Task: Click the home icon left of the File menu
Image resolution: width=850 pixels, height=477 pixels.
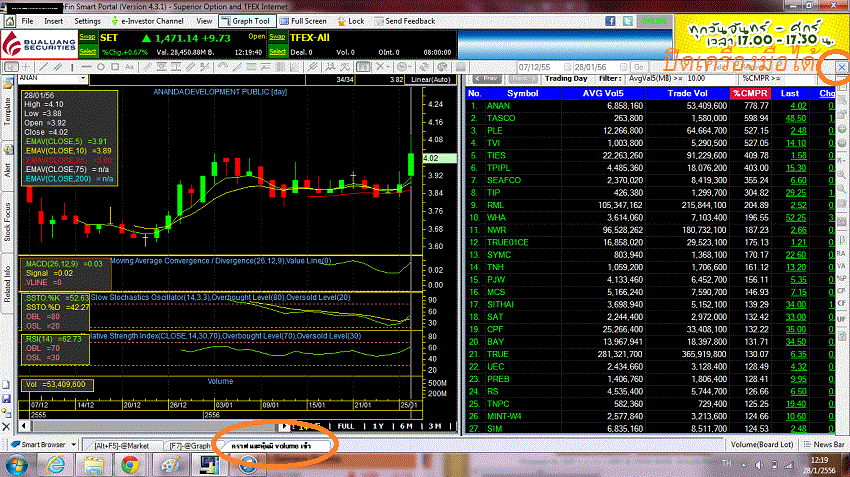Action: [x=10, y=21]
